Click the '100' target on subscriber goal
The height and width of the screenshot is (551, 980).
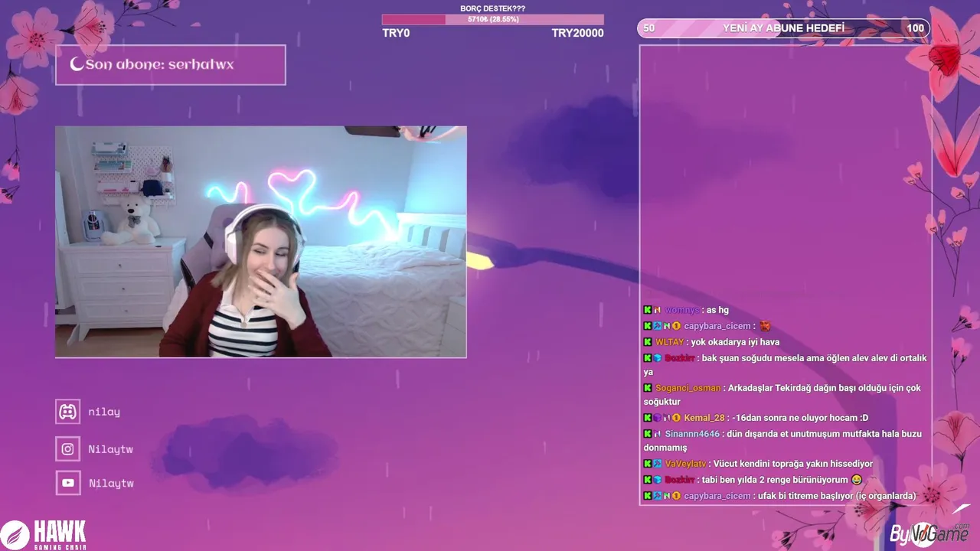[916, 28]
